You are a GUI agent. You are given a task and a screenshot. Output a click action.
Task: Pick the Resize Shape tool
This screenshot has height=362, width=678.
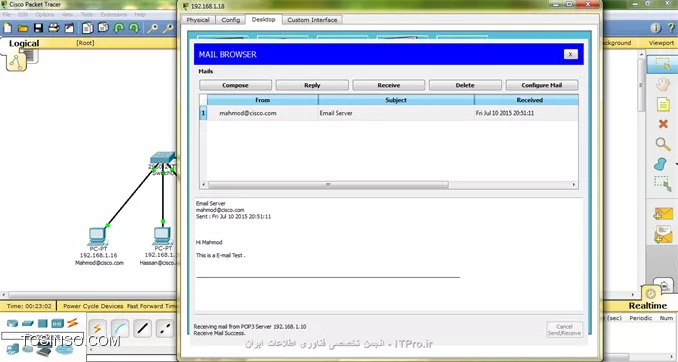[662, 184]
